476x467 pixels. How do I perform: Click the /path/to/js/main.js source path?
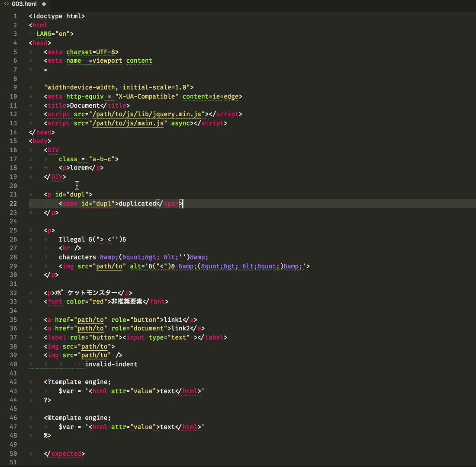(x=128, y=123)
